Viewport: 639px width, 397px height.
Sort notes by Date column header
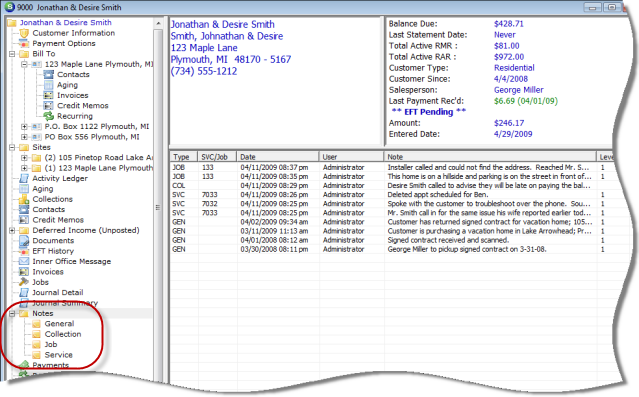coord(278,157)
